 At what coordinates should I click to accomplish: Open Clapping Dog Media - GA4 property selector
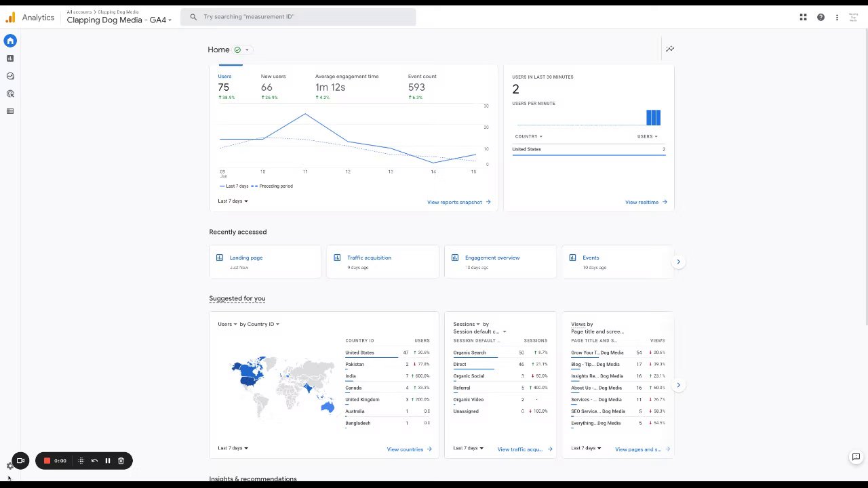[119, 20]
